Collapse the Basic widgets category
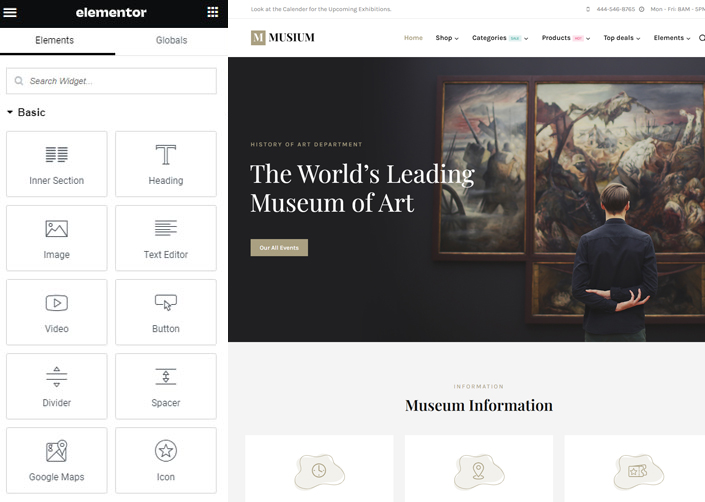 (26, 112)
